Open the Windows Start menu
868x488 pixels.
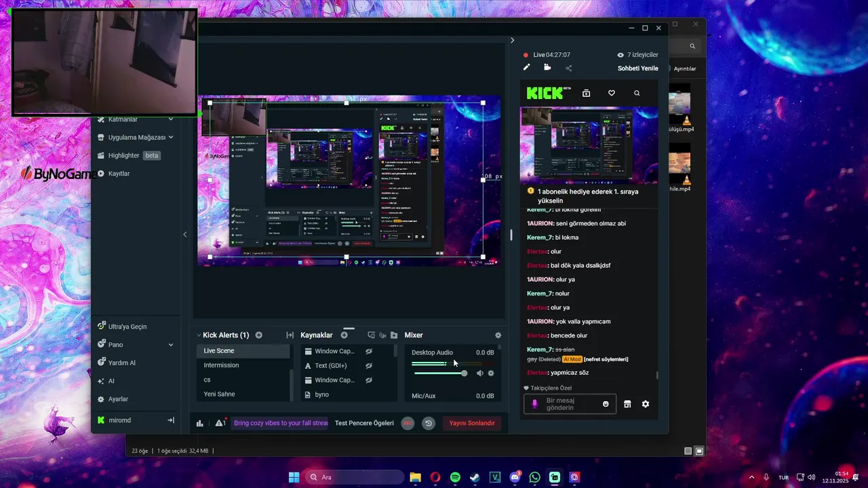(x=294, y=477)
